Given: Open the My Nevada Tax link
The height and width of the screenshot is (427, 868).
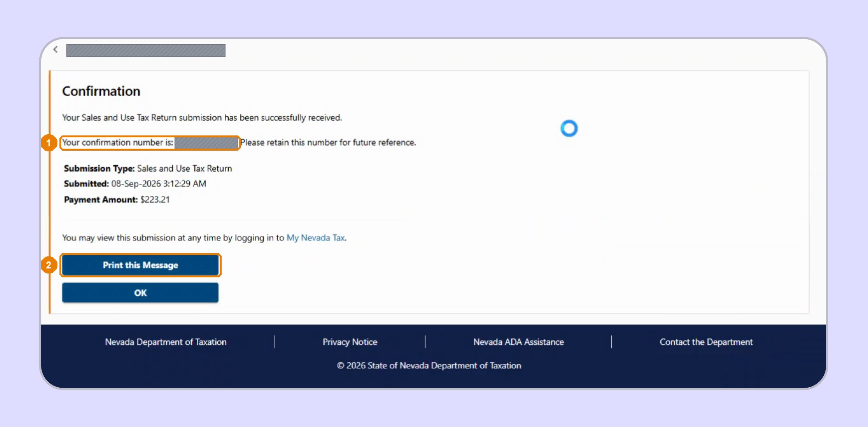Looking at the screenshot, I should tap(316, 238).
